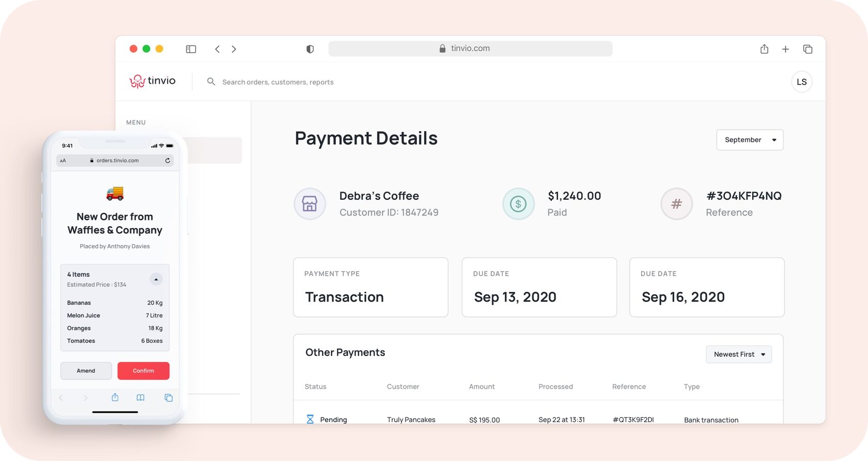Click the privacy shield icon
The width and height of the screenshot is (868, 461).
(310, 49)
